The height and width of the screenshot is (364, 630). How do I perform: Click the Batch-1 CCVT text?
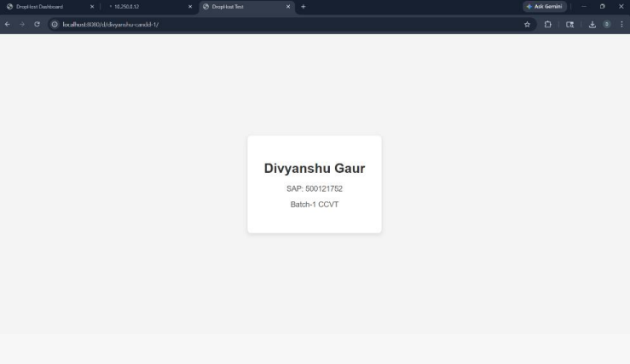point(315,205)
